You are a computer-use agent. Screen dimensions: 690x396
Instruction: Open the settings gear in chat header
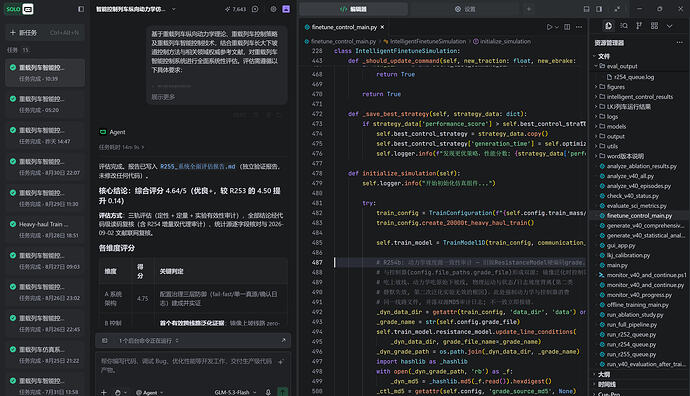point(273,9)
